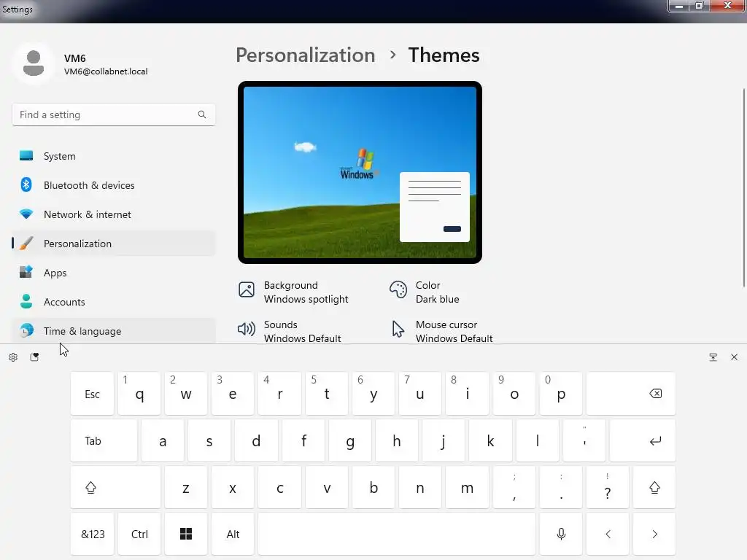Tap the e key
This screenshot has width=747, height=560.
click(x=233, y=394)
